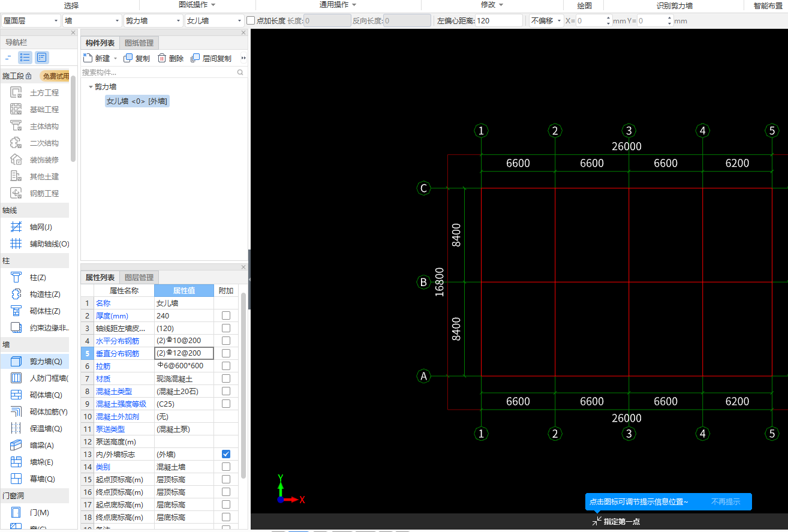This screenshot has height=532, width=788.
Task: Open 二次结构 secondary structure icon
Action: 17,143
